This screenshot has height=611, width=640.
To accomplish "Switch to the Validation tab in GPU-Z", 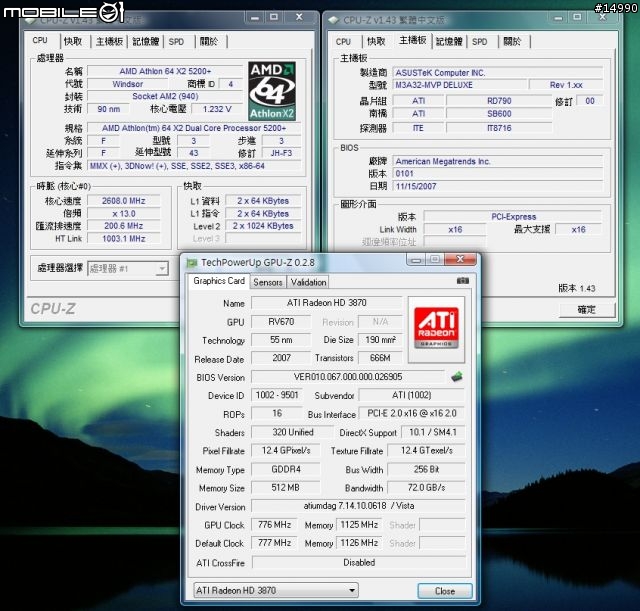I will (308, 282).
